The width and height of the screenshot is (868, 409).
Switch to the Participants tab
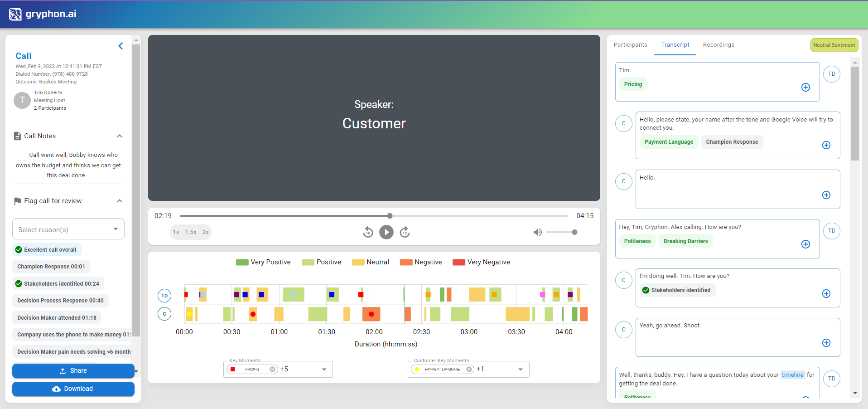pos(630,45)
